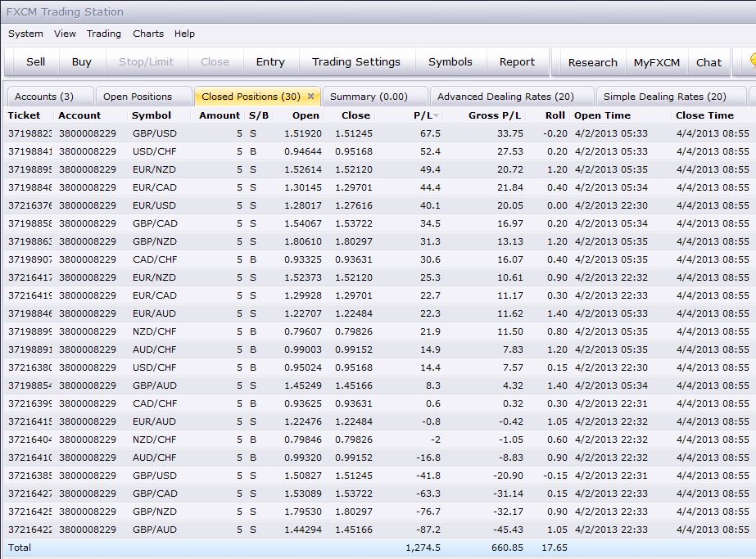Click the P/L value -63.3
The height and width of the screenshot is (559, 756).
click(428, 494)
